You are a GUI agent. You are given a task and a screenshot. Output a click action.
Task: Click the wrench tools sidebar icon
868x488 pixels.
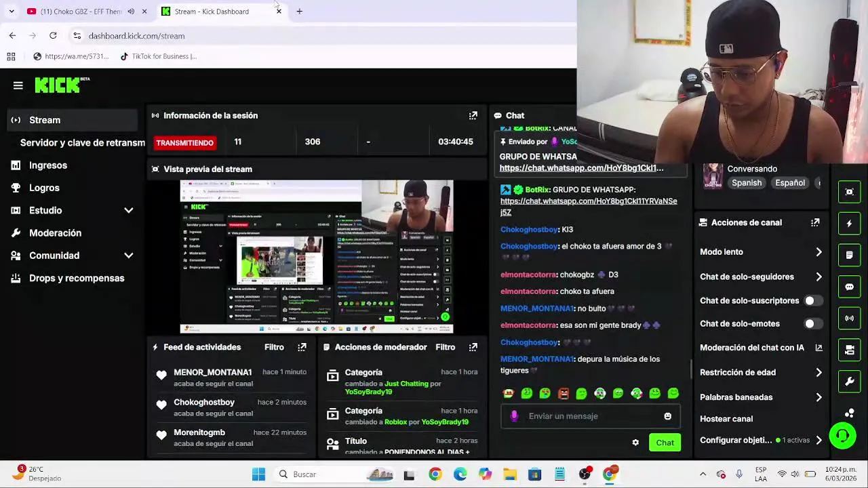pyautogui.click(x=850, y=382)
